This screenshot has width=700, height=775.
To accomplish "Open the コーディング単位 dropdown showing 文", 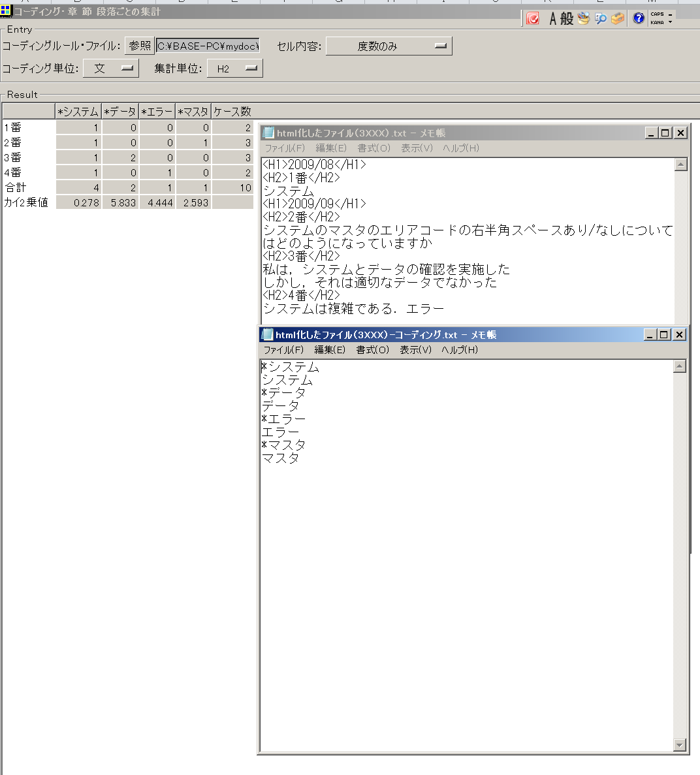I will coord(111,68).
